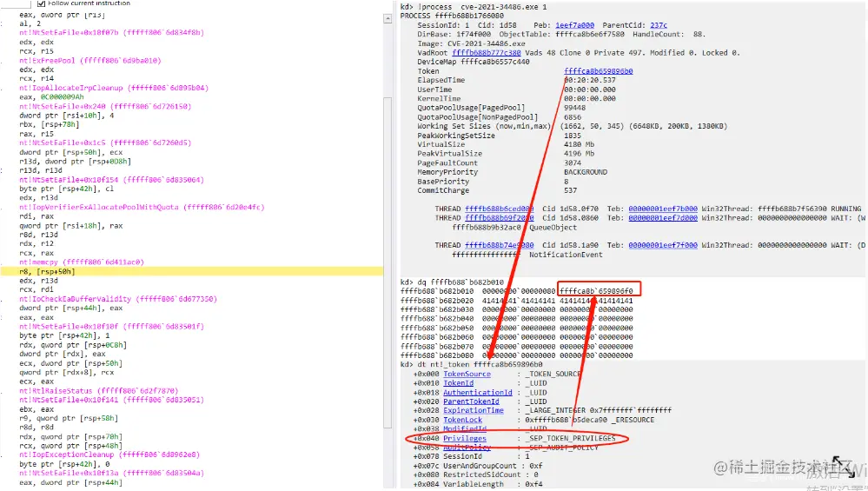Image resolution: width=868 pixels, height=491 pixels.
Task: Click the NotificationEvent text under third thread
Action: pos(566,255)
